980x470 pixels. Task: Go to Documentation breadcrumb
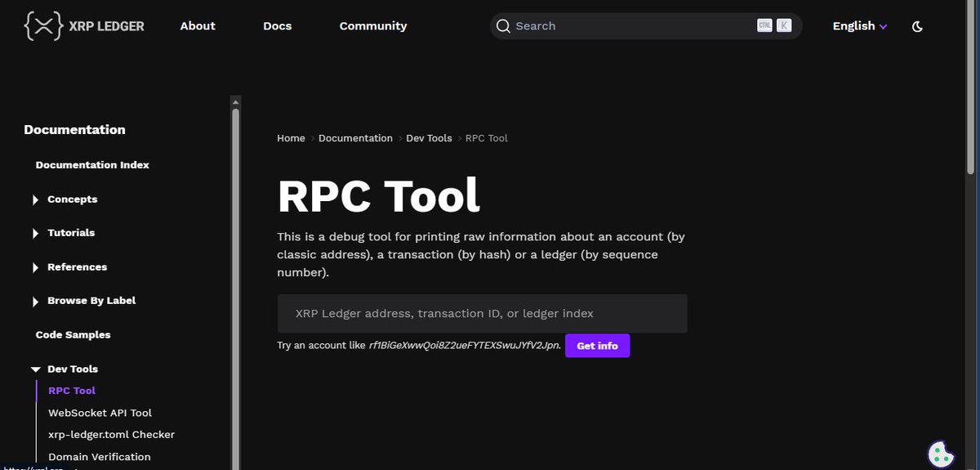coord(355,138)
